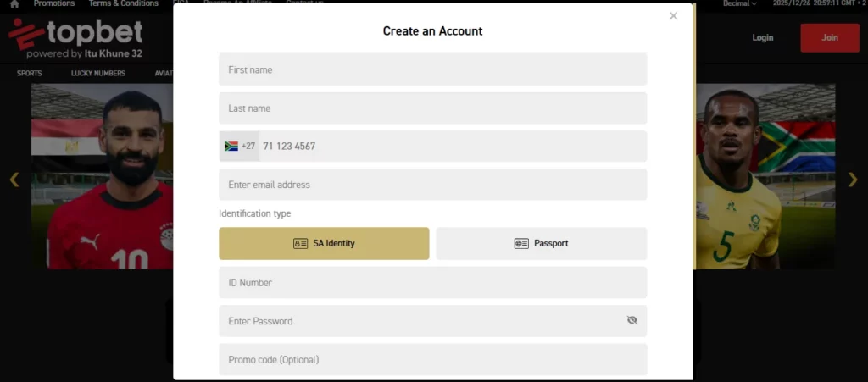The width and height of the screenshot is (868, 382).
Task: Go to next banner slide arrow
Action: tap(853, 179)
